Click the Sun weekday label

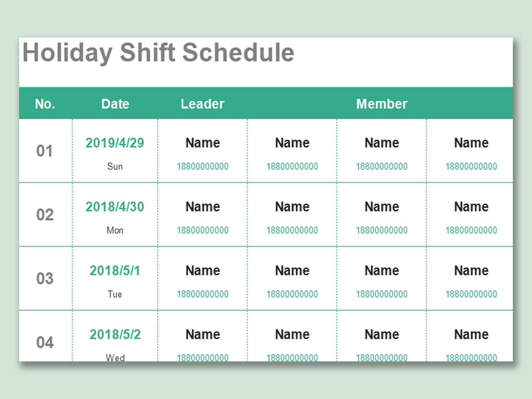[115, 166]
